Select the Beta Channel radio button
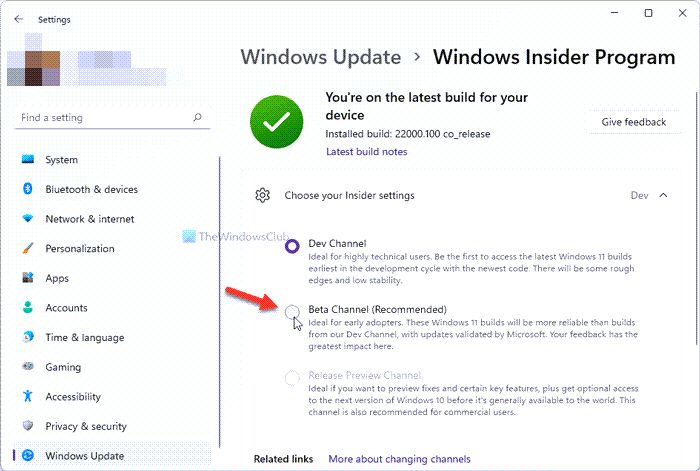Viewport: 700px width, 471px height. pos(292,311)
